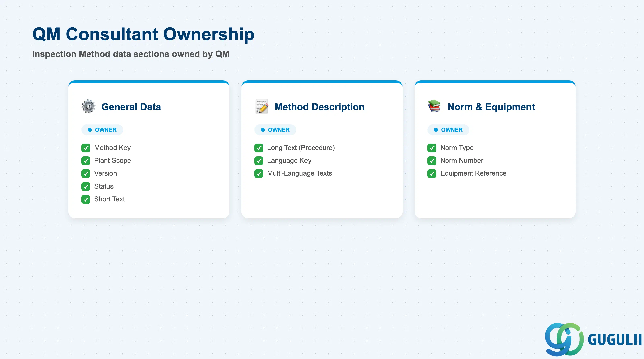The image size is (644, 359).
Task: Click the green check next to Norm Number
Action: (432, 161)
